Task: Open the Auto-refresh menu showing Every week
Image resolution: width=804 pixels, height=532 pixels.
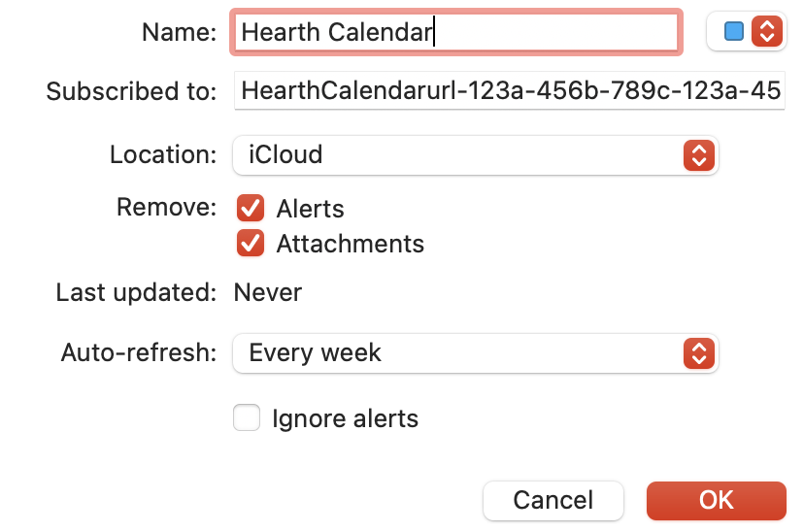Action: (474, 352)
